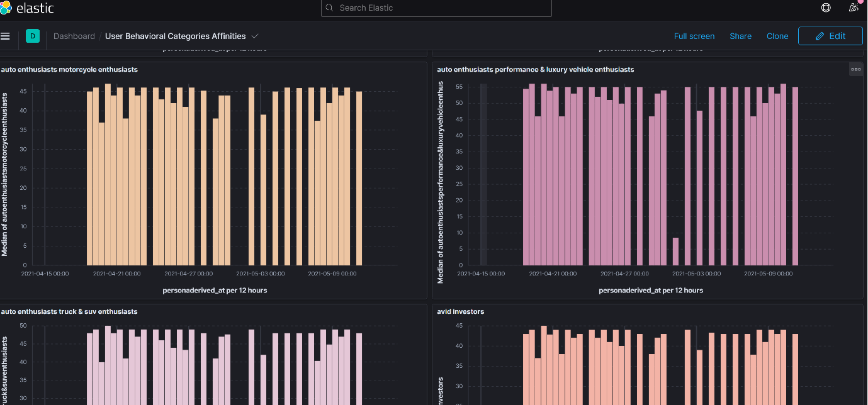Open the Help icon in the top bar

826,8
